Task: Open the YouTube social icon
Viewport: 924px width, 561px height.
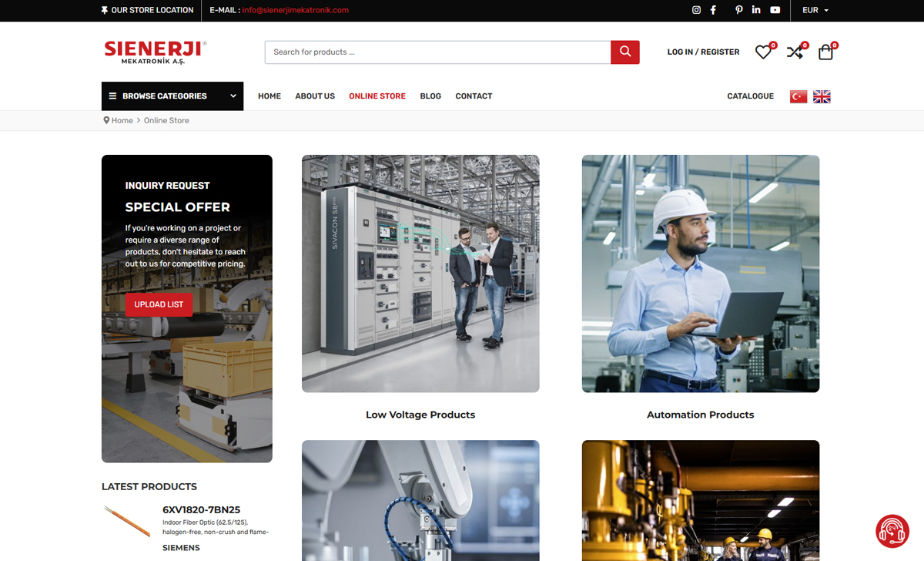Action: point(775,10)
